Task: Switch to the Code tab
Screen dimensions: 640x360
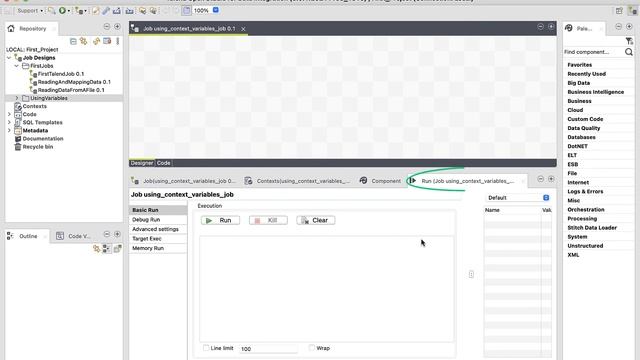Action: (x=163, y=163)
